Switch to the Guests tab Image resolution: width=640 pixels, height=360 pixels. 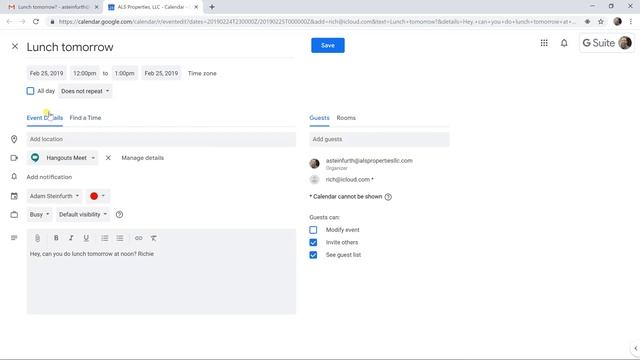(319, 118)
